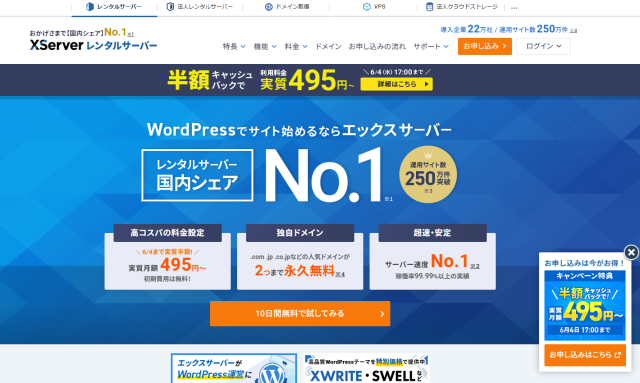The height and width of the screenshot is (383, 640).
Task: Click the ※4 footnote link under 永久無料
Action: (340, 274)
